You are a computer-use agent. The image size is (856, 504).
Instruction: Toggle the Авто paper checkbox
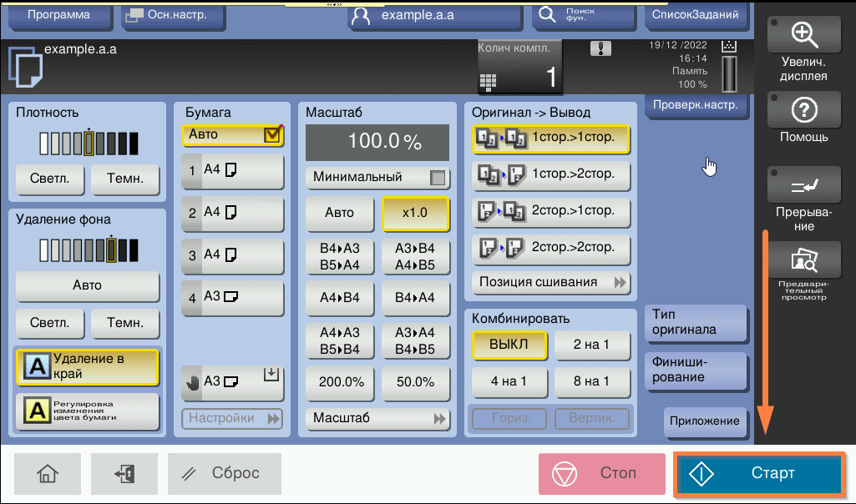[272, 134]
